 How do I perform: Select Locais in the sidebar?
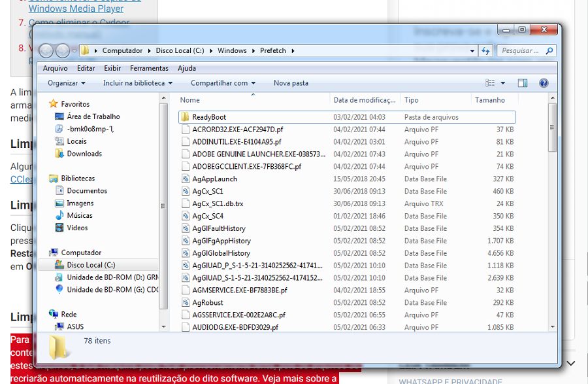point(76,141)
